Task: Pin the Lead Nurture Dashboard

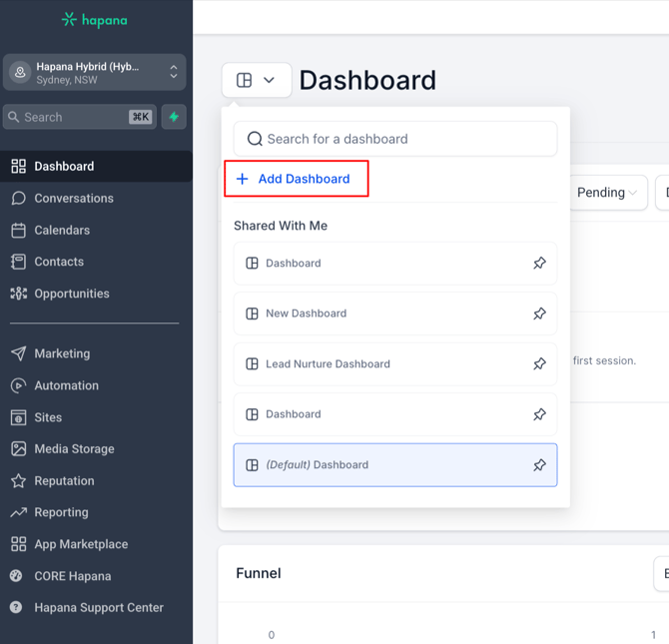Action: [539, 364]
